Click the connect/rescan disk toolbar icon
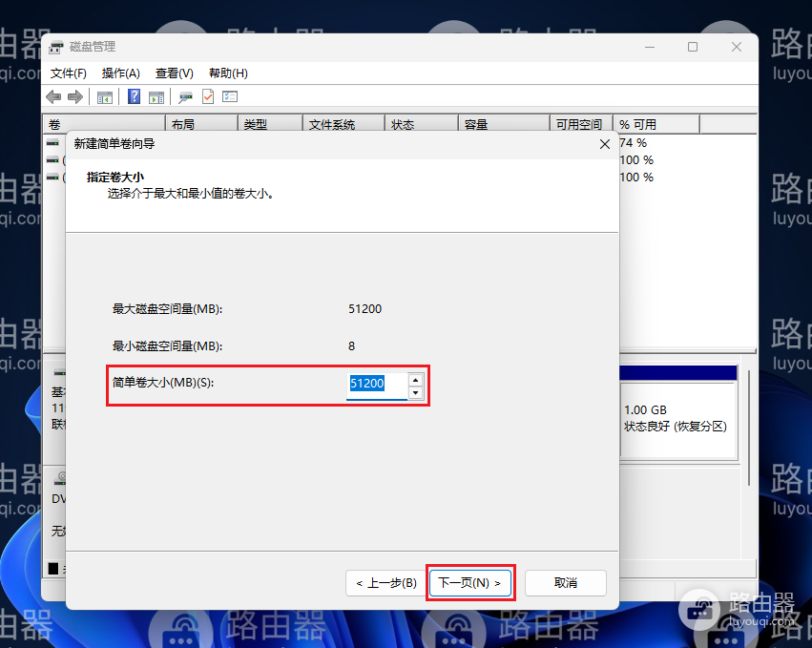 185,96
